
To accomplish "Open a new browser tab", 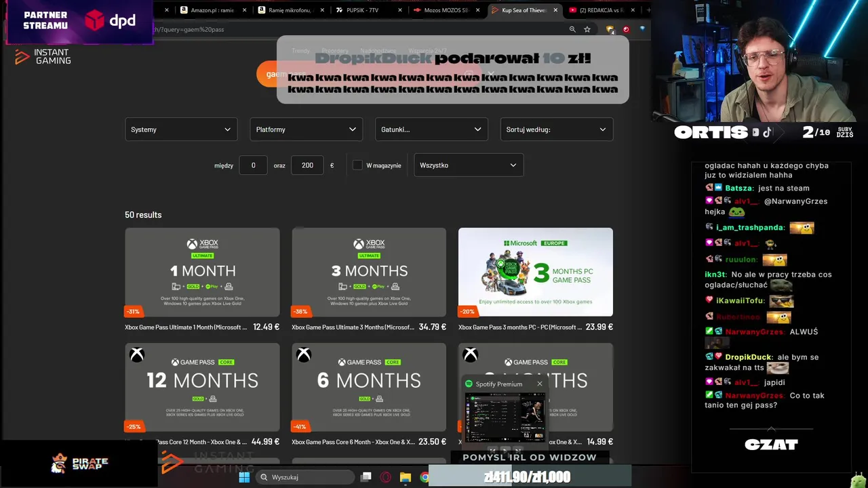I will coord(648,10).
